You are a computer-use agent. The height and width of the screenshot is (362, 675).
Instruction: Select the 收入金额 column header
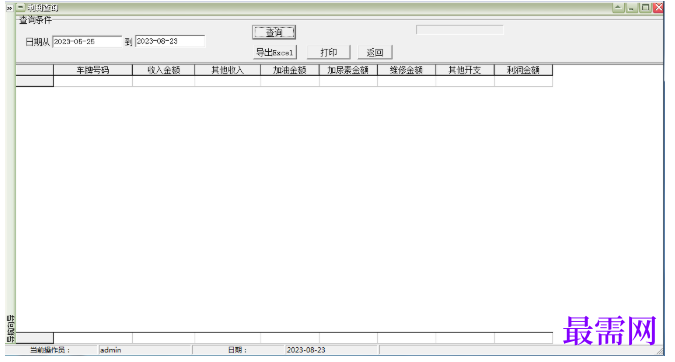[164, 70]
